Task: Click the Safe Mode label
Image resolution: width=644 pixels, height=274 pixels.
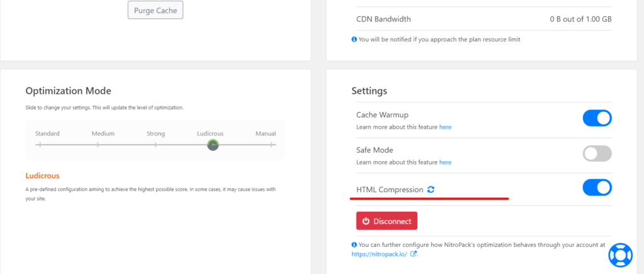Action: pos(375,150)
